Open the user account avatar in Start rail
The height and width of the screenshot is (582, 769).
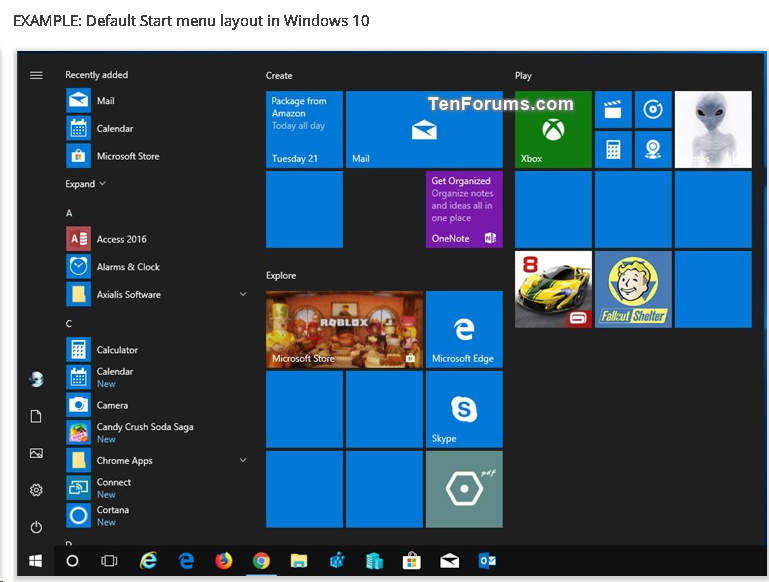point(36,379)
